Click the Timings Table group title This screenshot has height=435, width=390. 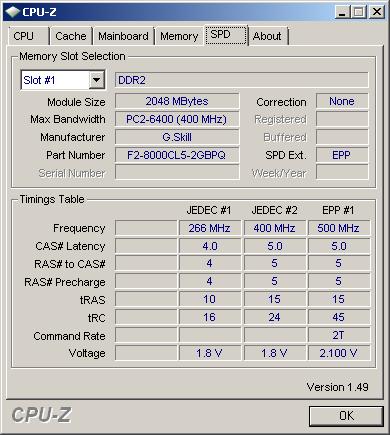(52, 199)
